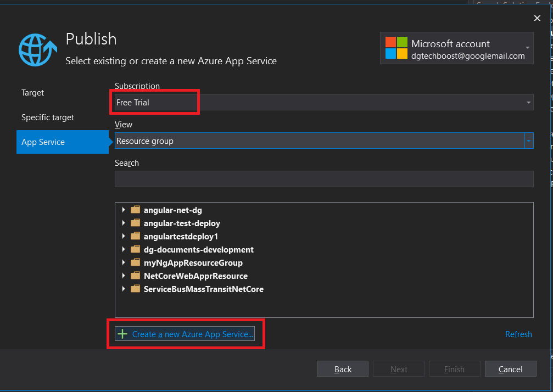Click the ServiceBusMassTransitNetCore folder icon

pos(136,289)
